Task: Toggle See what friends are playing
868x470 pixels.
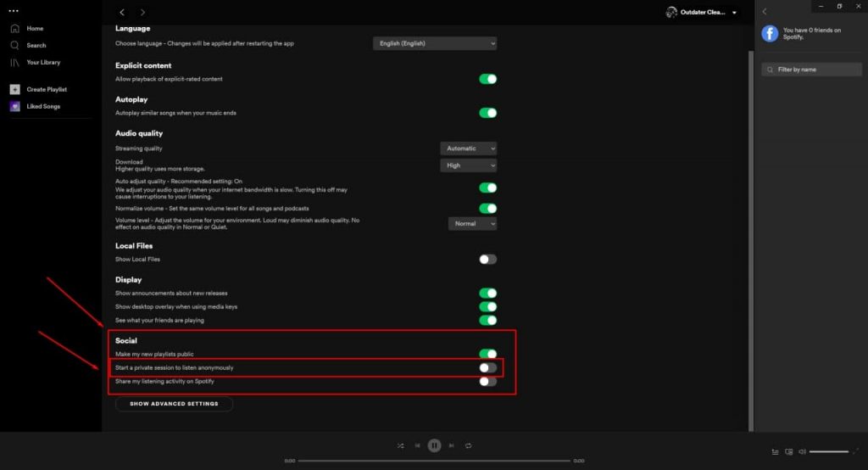Action: pos(487,321)
